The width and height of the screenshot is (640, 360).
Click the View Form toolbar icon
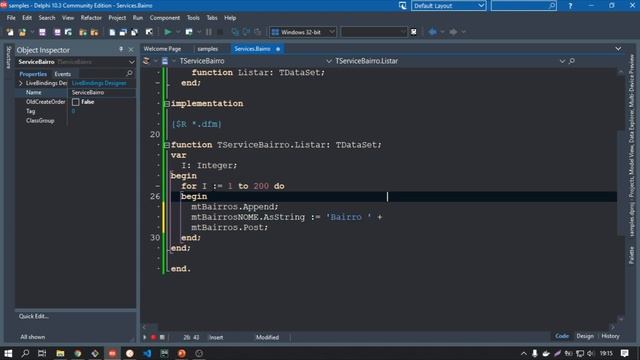tap(123, 32)
